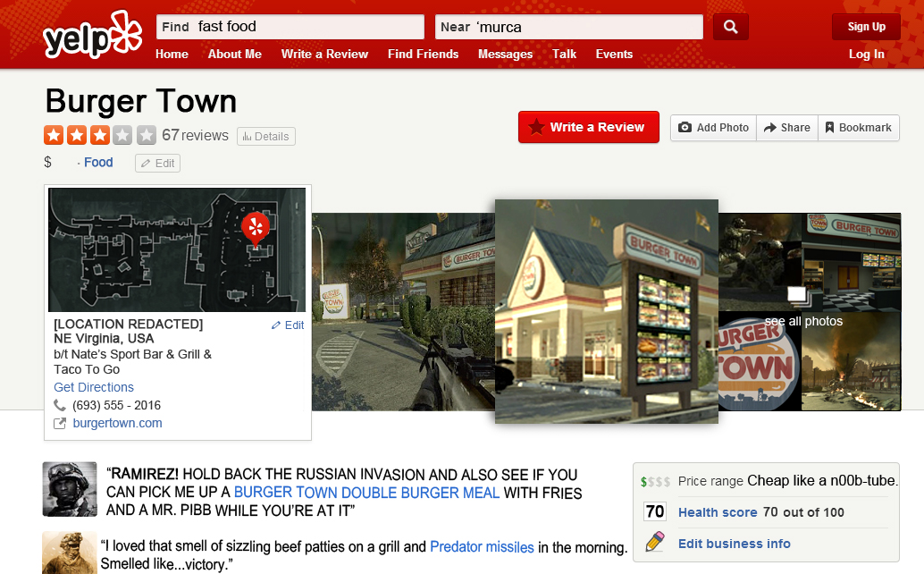
Task: Click the magnifying glass search button
Action: (x=731, y=27)
